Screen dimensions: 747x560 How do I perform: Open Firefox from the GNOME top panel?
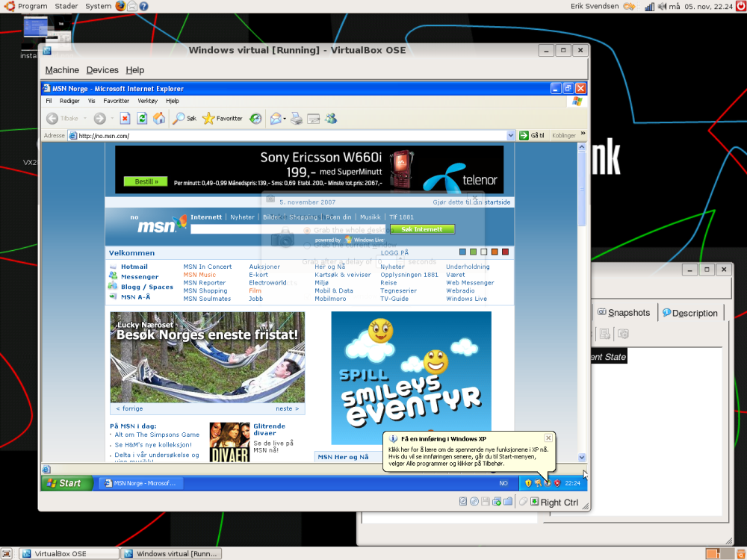coord(120,6)
